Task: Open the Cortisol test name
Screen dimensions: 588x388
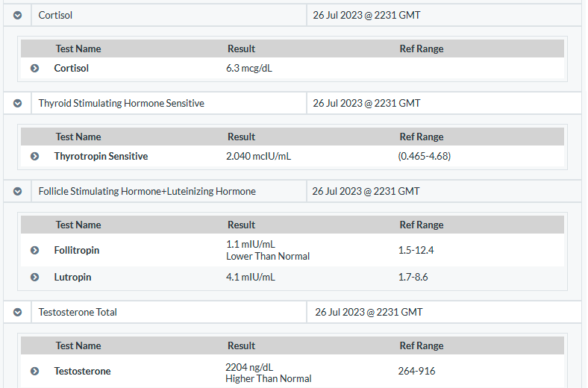Action: click(71, 68)
